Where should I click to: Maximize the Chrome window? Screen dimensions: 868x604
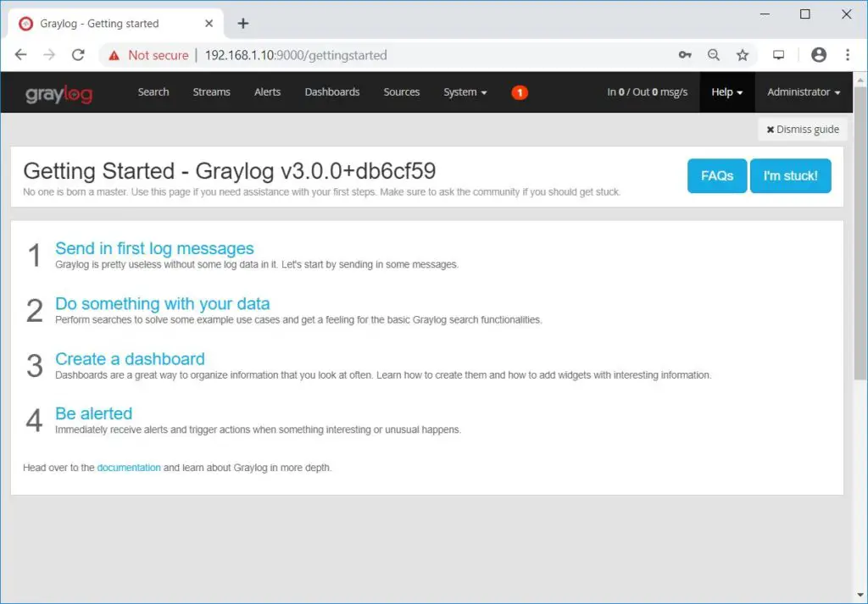805,14
